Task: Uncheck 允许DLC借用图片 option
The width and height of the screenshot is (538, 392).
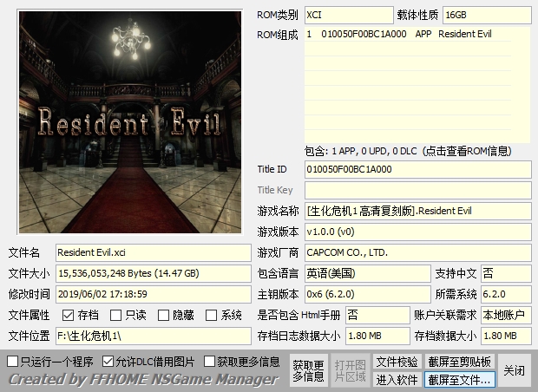Action: tap(108, 361)
